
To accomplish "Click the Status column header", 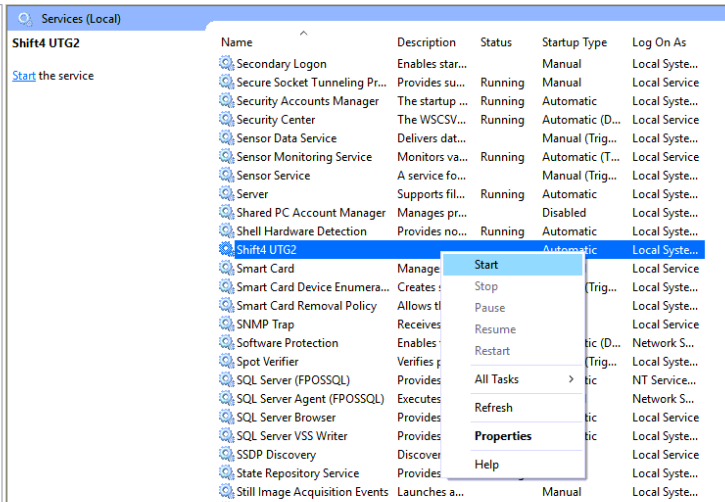I will click(x=496, y=43).
